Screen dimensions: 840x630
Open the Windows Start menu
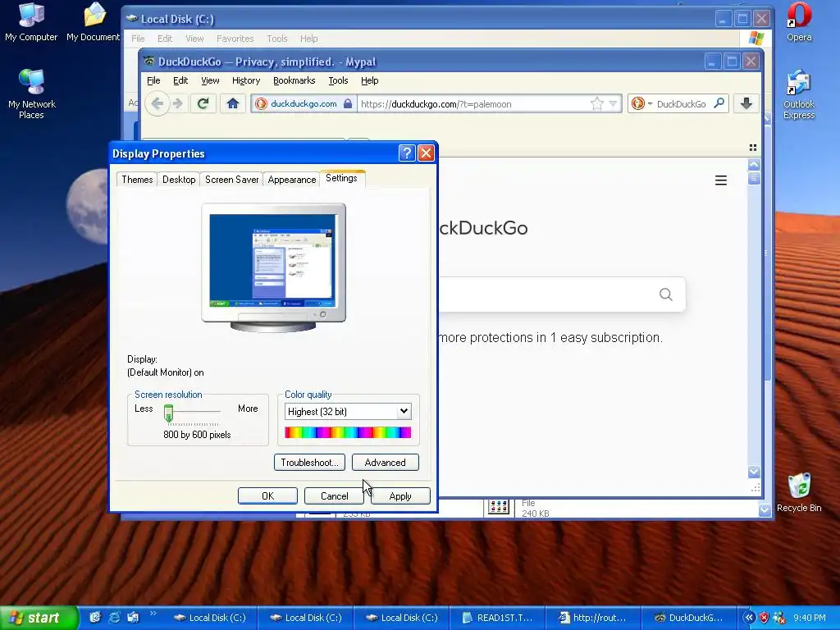click(39, 618)
